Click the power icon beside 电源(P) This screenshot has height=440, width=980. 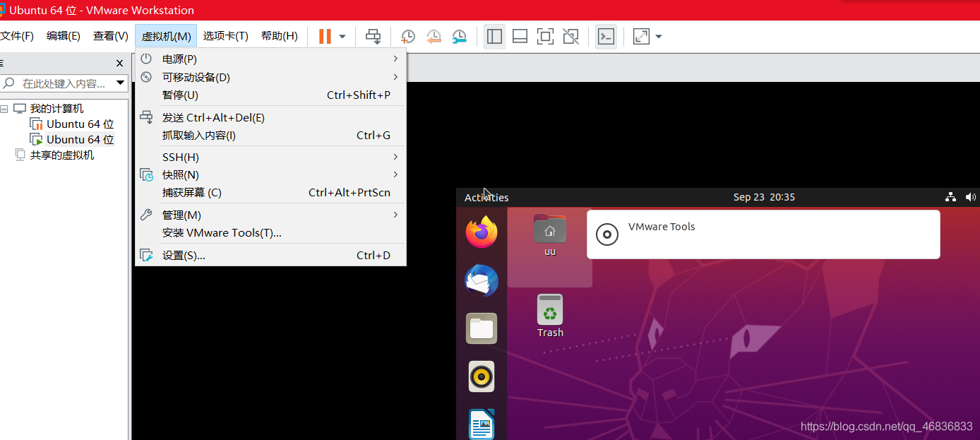point(146,59)
